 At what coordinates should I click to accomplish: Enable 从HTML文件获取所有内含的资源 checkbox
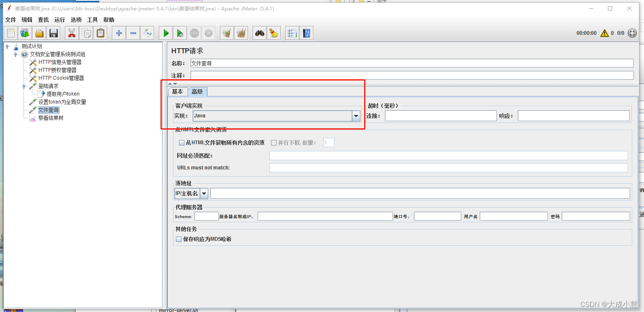click(182, 143)
